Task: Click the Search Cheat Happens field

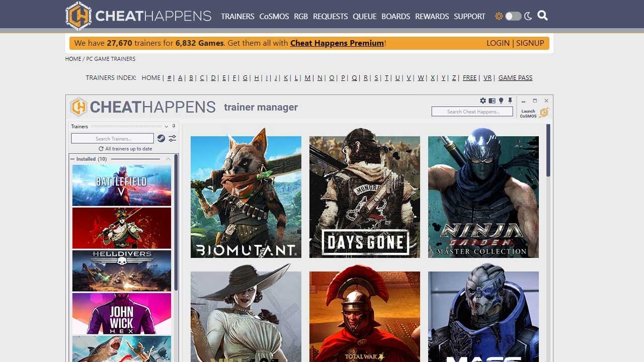Action: [x=472, y=112]
